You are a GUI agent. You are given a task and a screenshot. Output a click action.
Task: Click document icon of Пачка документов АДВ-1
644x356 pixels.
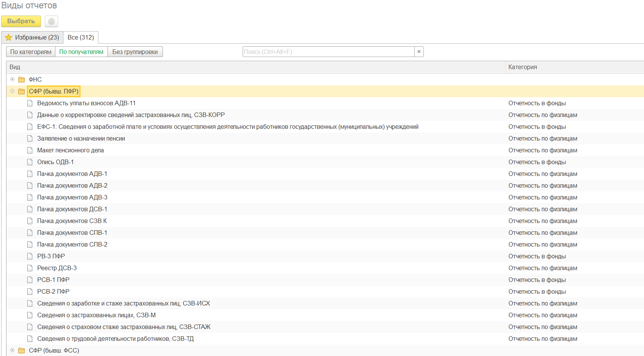pos(30,174)
